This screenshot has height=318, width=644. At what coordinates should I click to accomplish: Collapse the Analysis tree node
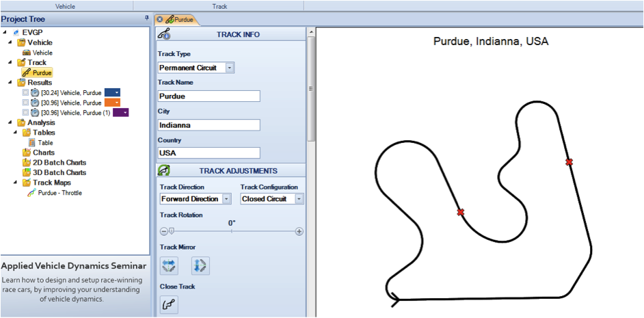(x=12, y=123)
